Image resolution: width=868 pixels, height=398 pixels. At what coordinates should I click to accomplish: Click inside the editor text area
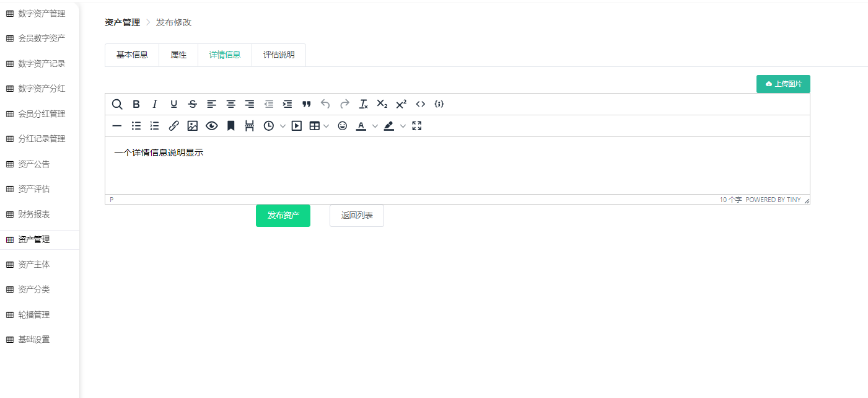(457, 166)
